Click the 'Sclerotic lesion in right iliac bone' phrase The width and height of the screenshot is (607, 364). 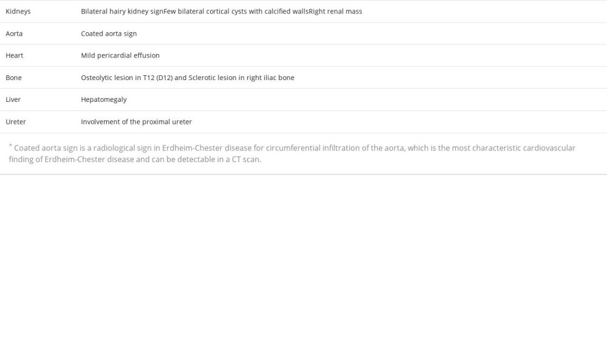(241, 78)
